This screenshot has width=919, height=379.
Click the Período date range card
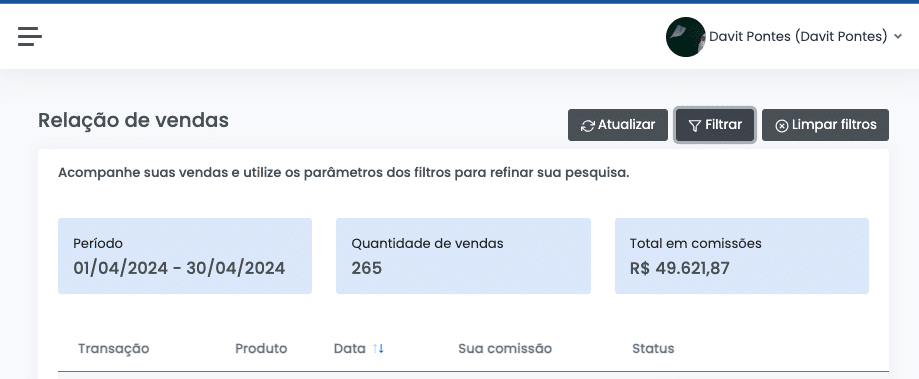click(x=185, y=256)
